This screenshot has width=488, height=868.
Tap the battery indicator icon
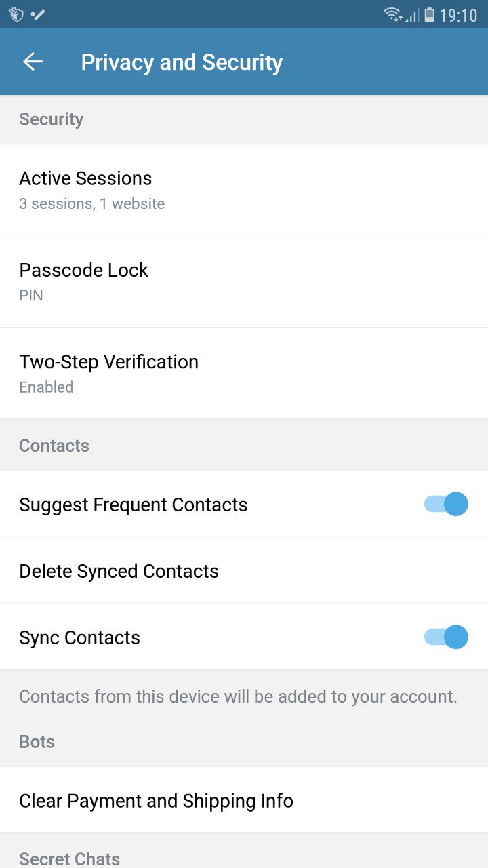[x=429, y=15]
